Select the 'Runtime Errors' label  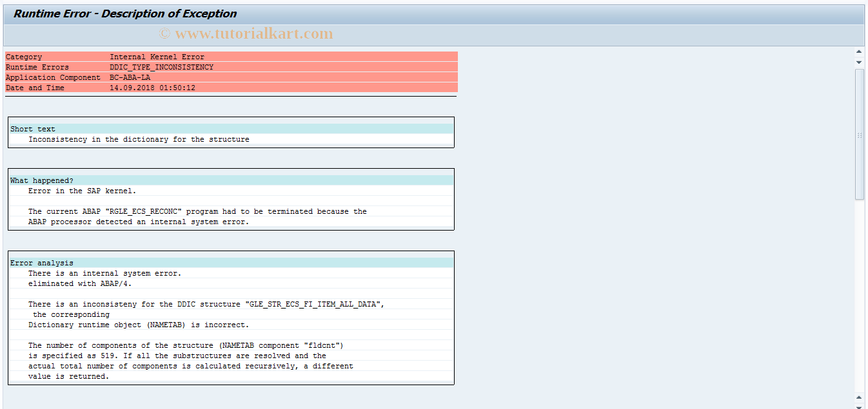pos(37,67)
